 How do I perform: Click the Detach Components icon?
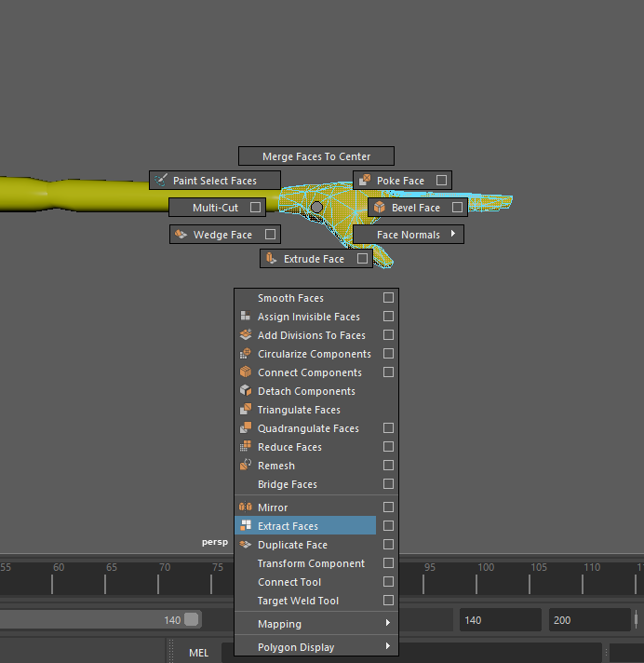(246, 390)
